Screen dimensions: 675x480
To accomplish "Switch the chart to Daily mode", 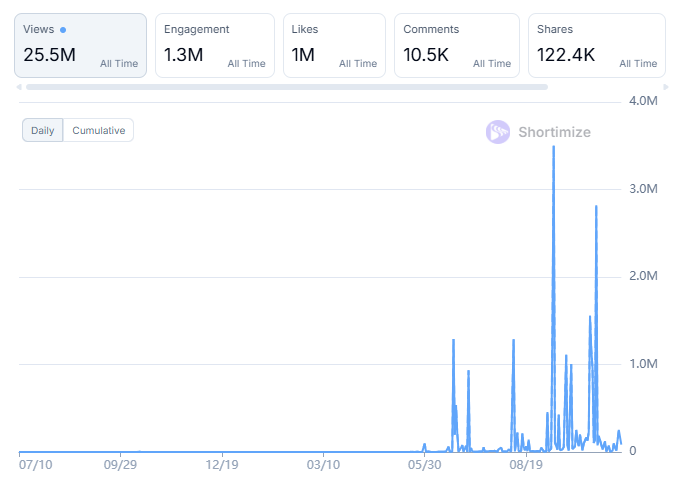I will [43, 130].
